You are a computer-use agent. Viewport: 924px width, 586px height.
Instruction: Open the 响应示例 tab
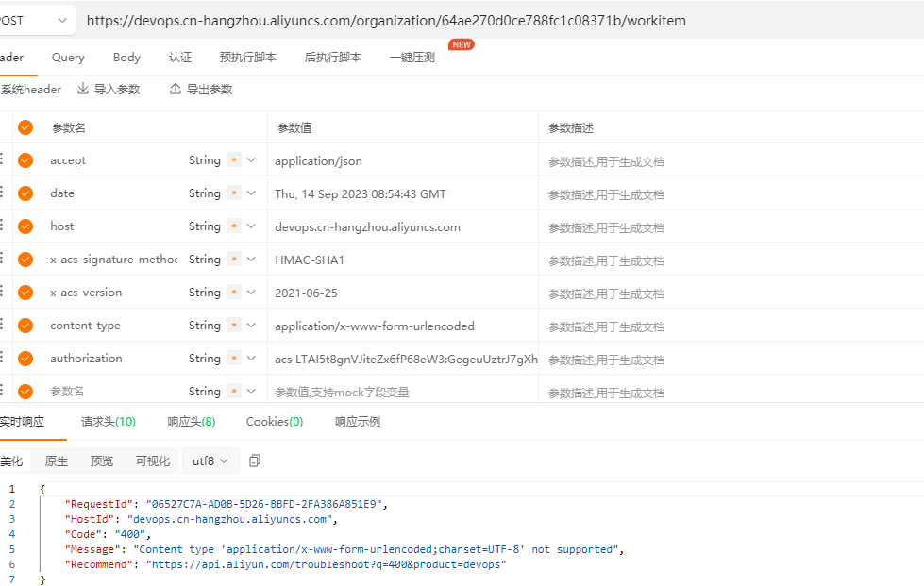[x=358, y=422]
